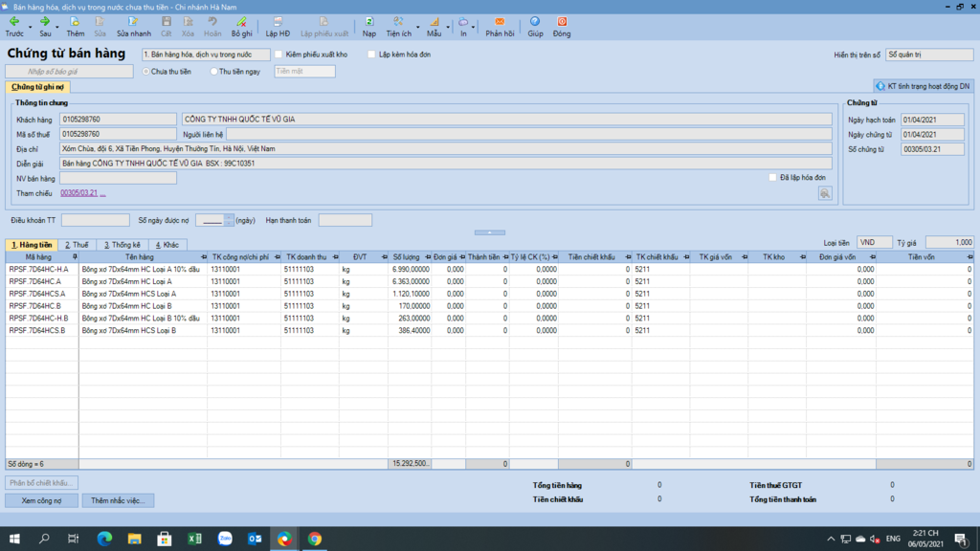This screenshot has height=551, width=980.
Task: Collapse the header panel with the middle arrow bar
Action: (x=490, y=232)
